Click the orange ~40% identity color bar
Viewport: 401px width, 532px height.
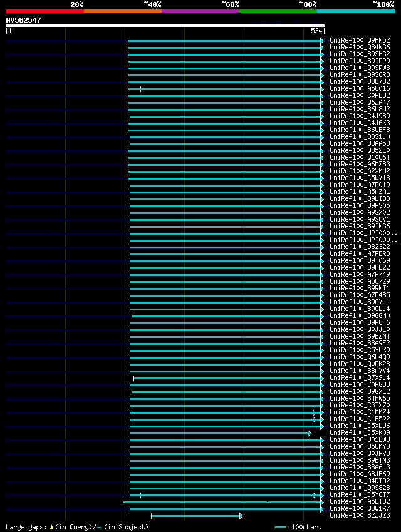click(123, 11)
